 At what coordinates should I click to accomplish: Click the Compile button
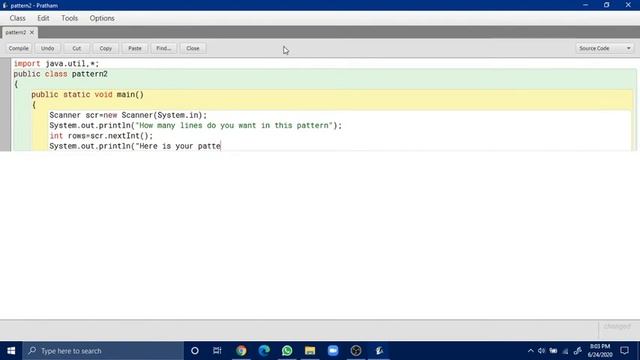[19, 48]
